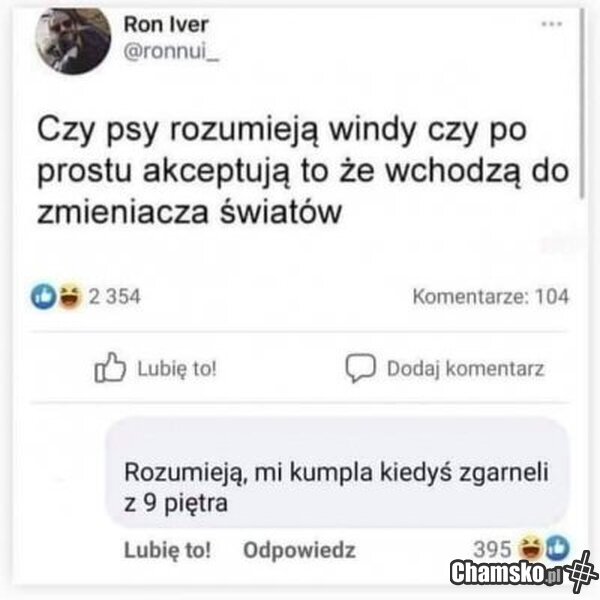Click the comment bubble about 9 piętra
Screen dimensions: 600x600
pos(338,473)
